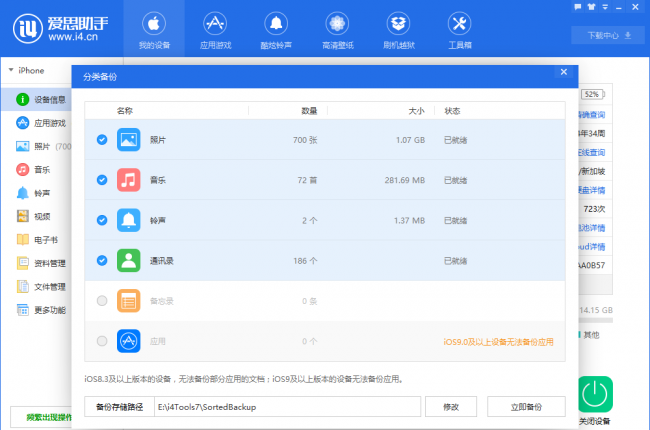This screenshot has height=430, width=650.
Task: Click the 应用 App Store icon in the backup list
Action: (x=129, y=341)
